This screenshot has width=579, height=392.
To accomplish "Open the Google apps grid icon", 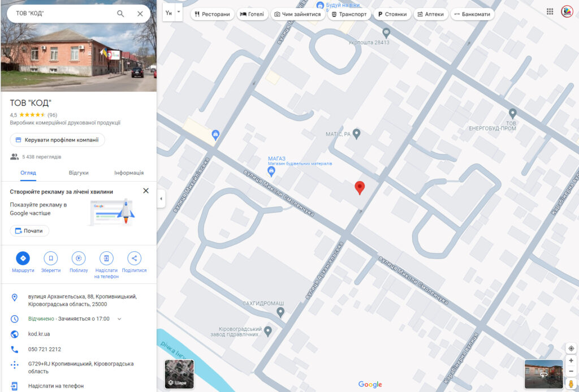I will [x=550, y=12].
